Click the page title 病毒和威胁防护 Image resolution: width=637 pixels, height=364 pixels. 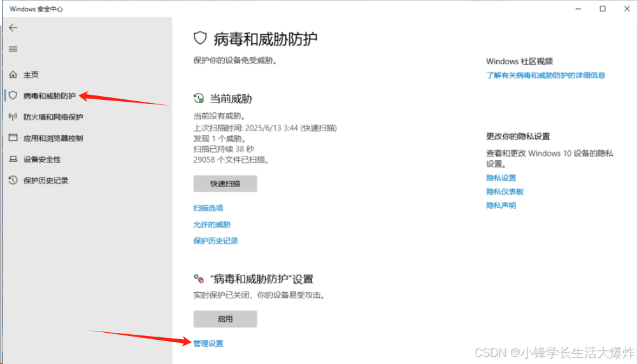266,39
